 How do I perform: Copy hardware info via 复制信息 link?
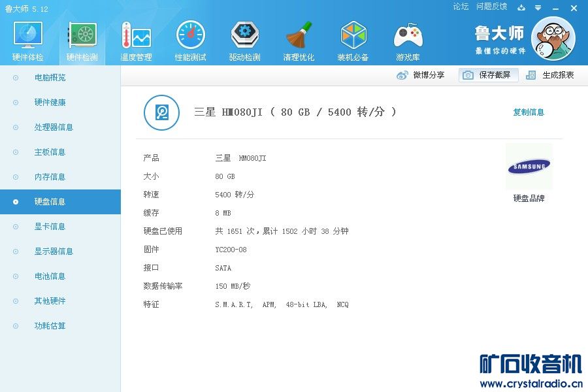click(529, 112)
